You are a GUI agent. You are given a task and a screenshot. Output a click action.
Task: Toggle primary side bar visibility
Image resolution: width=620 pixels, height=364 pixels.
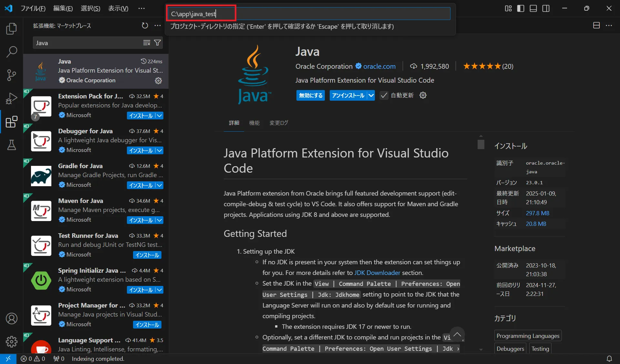point(521,8)
